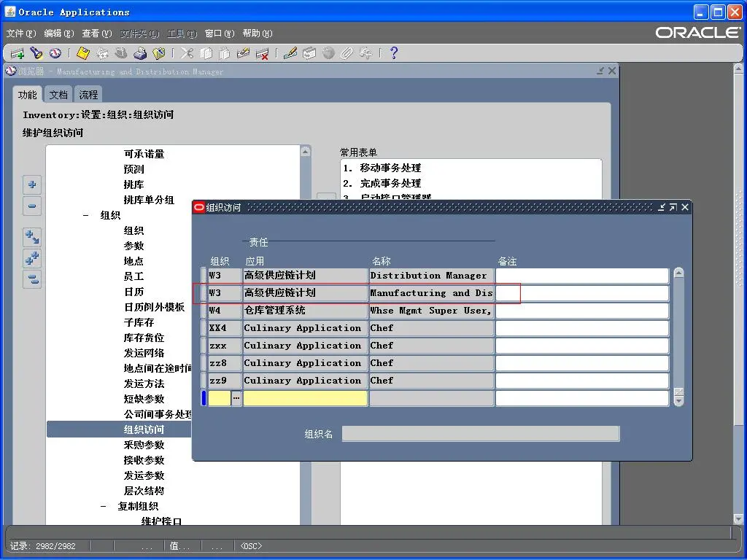Save using the yellow floppy disk icon
The image size is (747, 560).
[x=83, y=53]
